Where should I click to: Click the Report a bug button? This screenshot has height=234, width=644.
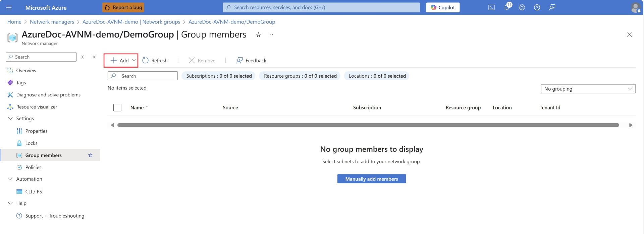click(123, 7)
